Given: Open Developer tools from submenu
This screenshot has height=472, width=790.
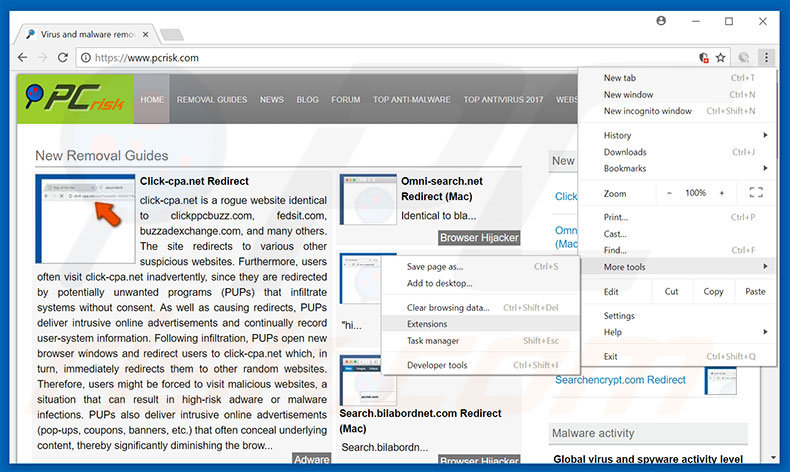Looking at the screenshot, I should click(481, 365).
